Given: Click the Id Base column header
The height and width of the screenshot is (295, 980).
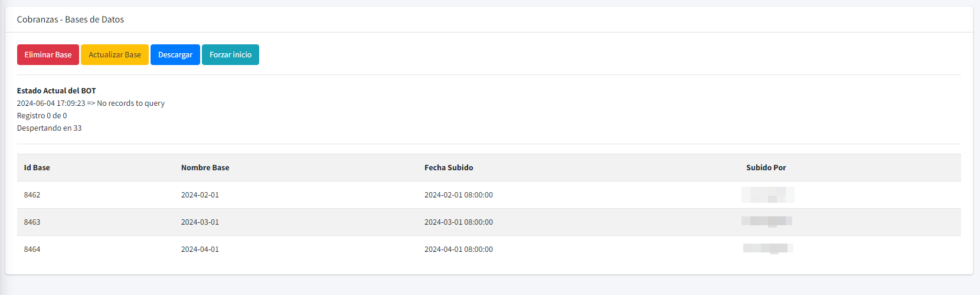Looking at the screenshot, I should tap(37, 168).
